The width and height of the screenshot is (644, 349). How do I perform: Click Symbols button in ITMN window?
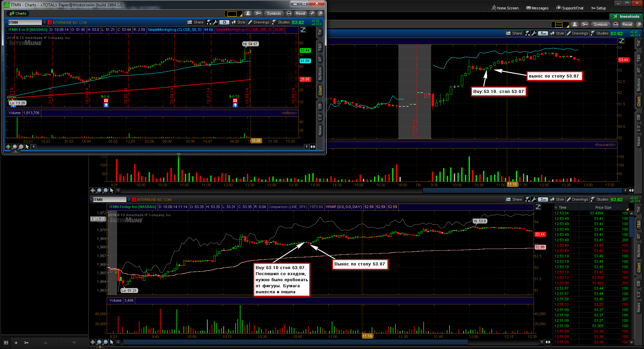[274, 13]
